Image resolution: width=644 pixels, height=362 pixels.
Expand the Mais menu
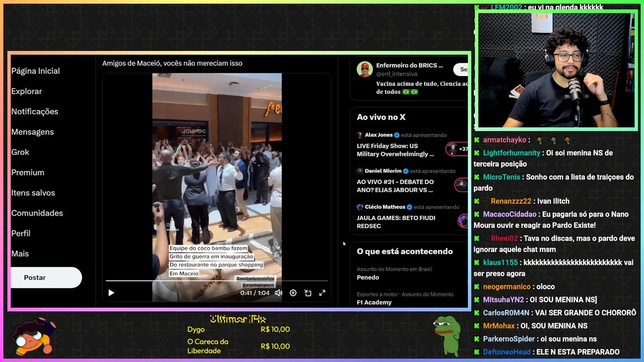(20, 254)
